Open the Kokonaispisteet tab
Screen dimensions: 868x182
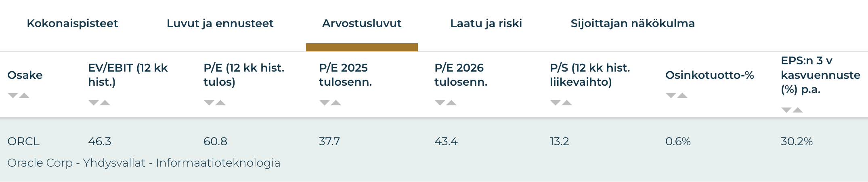click(x=72, y=23)
